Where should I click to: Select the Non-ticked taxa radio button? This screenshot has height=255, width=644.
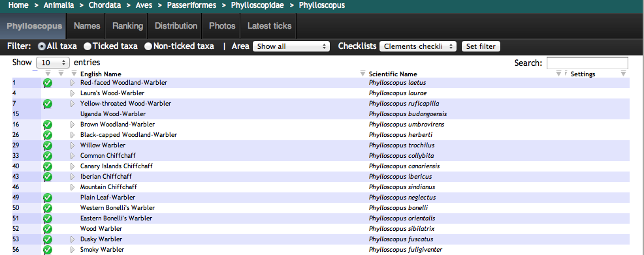point(148,46)
